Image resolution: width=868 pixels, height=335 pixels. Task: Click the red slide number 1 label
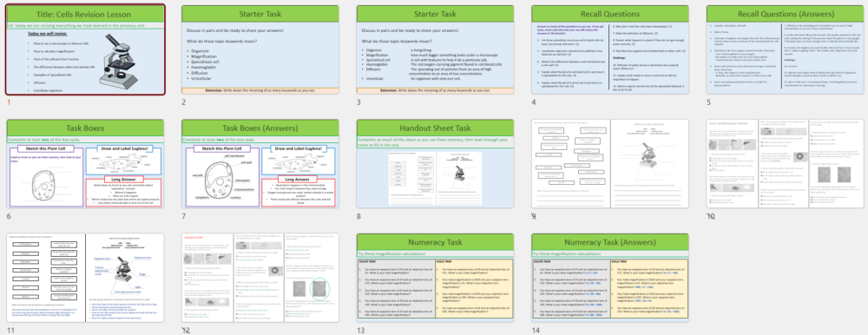point(9,102)
